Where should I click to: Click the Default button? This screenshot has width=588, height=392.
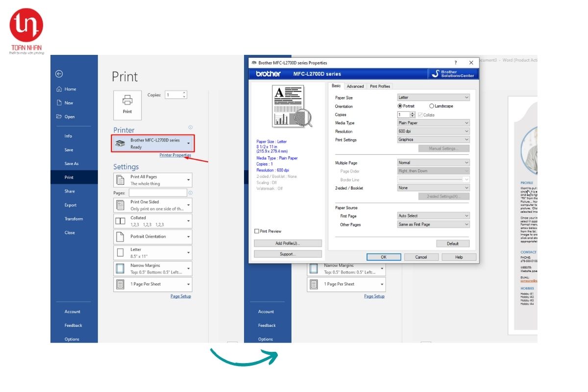click(453, 244)
